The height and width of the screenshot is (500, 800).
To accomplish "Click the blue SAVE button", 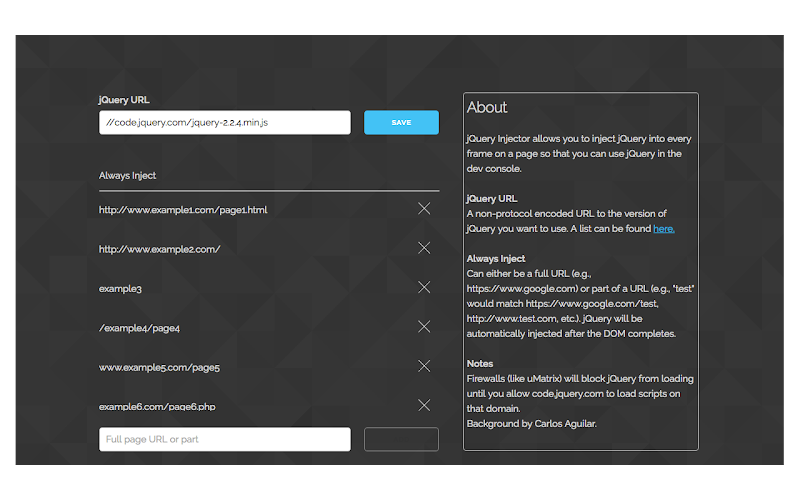I will point(401,122).
